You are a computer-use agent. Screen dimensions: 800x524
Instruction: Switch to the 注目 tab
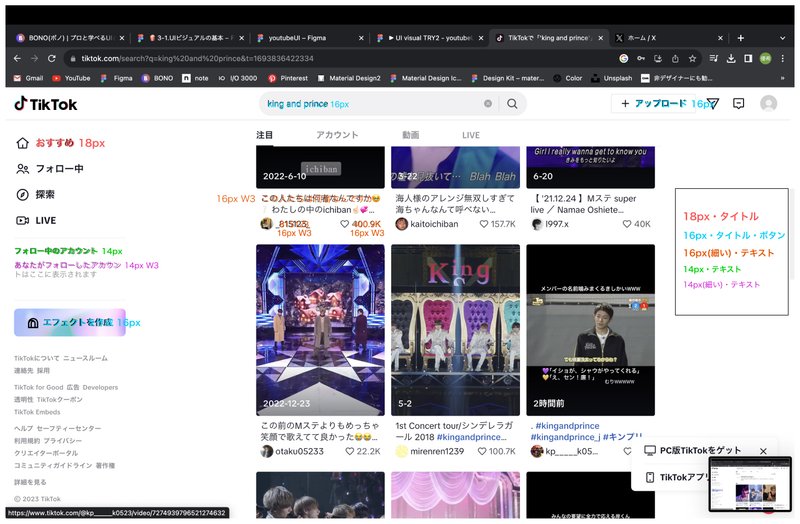264,135
